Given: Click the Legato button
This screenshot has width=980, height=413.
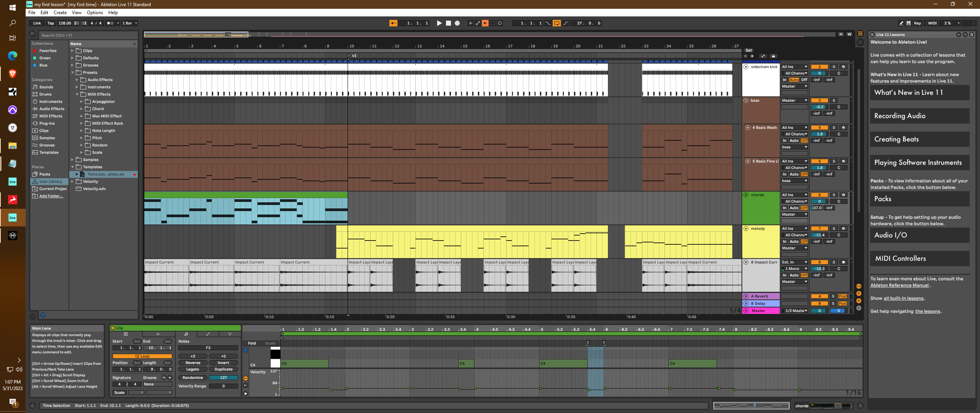Looking at the screenshot, I should [193, 369].
